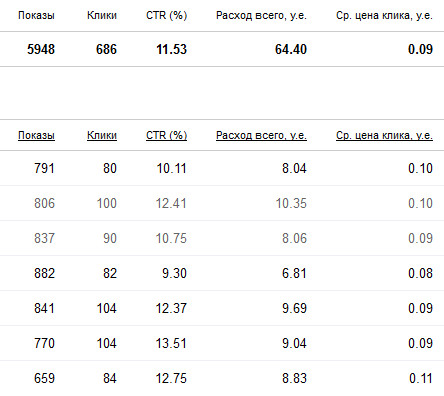Click the 837 impressions cell

[44, 238]
